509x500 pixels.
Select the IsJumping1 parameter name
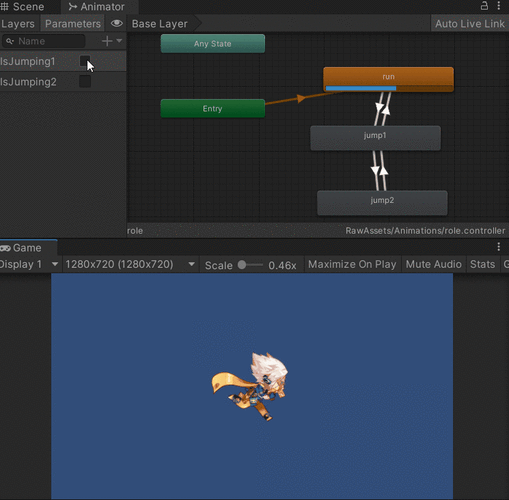pyautogui.click(x=28, y=61)
